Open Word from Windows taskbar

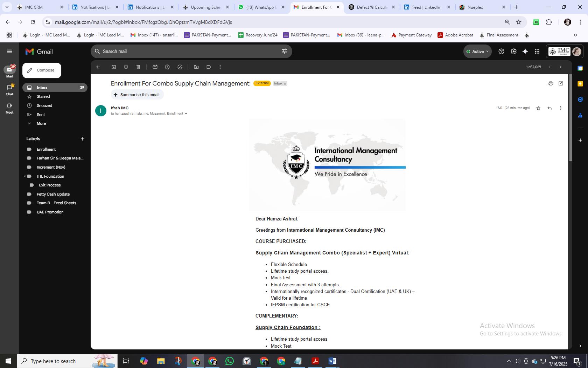332,361
